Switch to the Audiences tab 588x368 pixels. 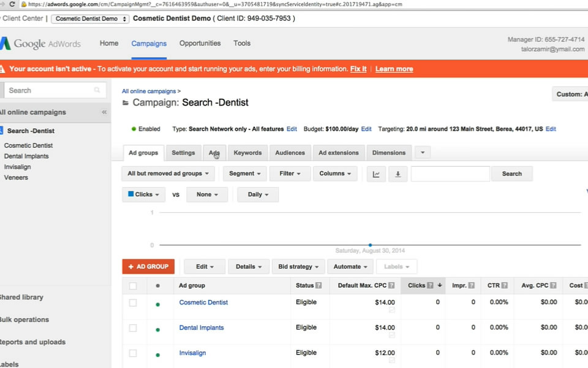click(x=290, y=153)
